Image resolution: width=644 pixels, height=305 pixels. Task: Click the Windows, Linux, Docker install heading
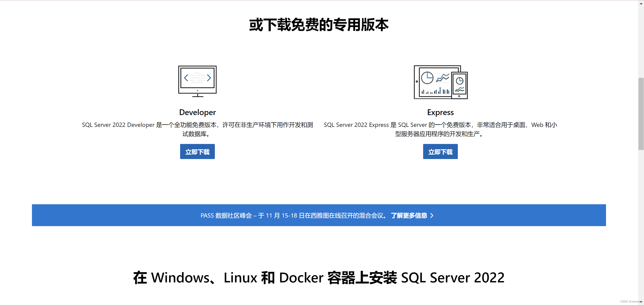[x=319, y=278]
